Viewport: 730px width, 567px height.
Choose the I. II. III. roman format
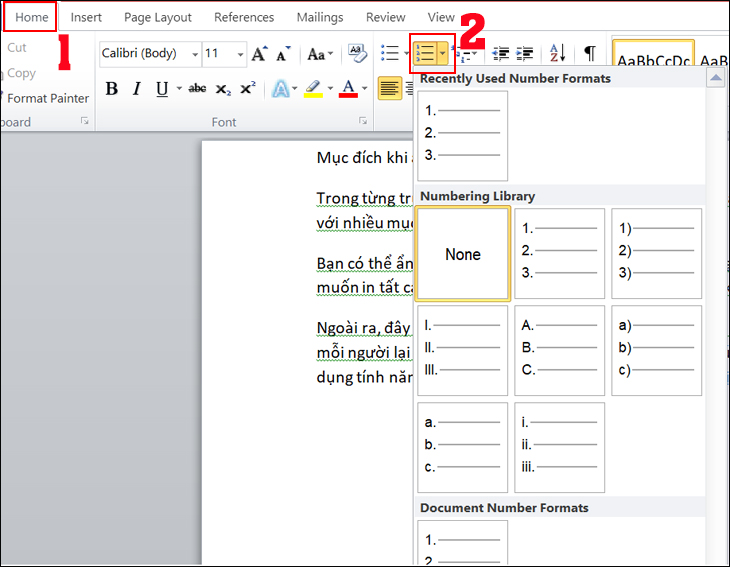tap(462, 351)
